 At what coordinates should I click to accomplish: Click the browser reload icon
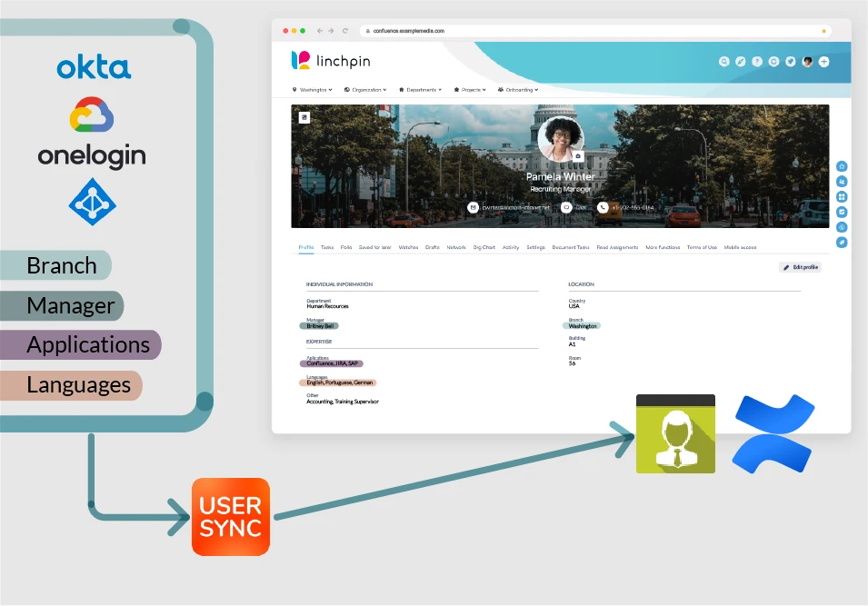344,31
